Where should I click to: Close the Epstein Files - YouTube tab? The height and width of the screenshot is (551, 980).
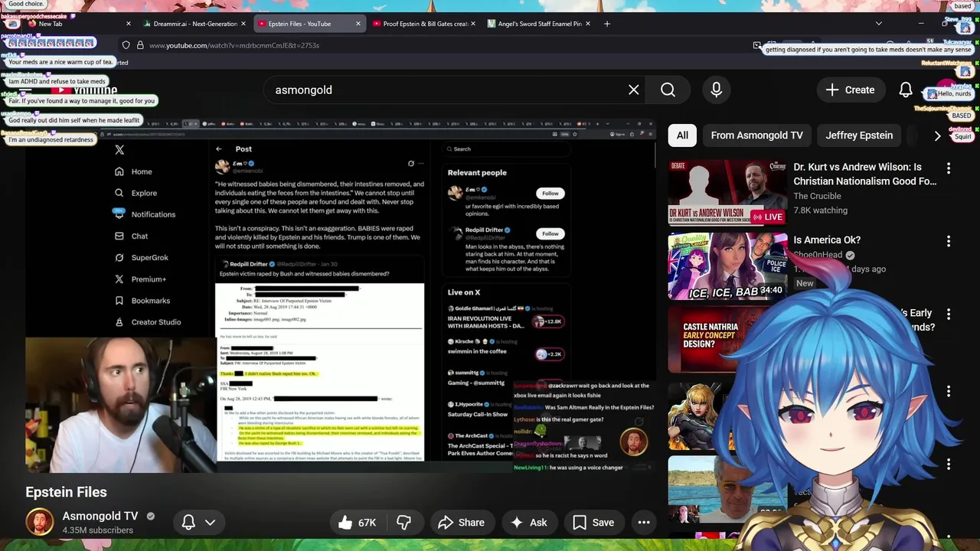click(358, 24)
